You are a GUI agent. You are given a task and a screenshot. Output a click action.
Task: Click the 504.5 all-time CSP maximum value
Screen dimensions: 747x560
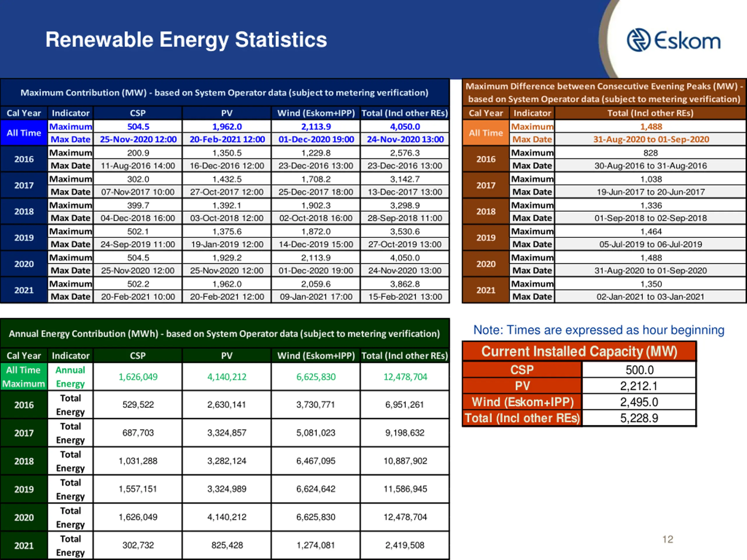(138, 127)
